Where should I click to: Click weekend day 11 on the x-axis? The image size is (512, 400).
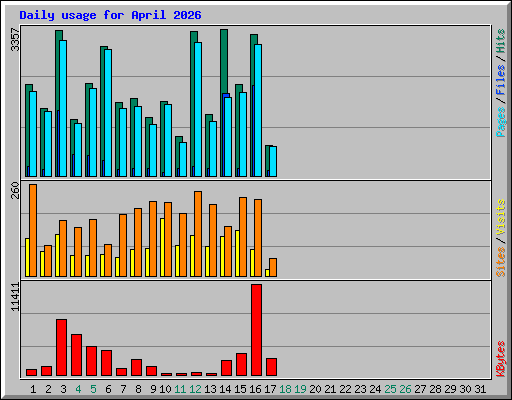[180, 389]
